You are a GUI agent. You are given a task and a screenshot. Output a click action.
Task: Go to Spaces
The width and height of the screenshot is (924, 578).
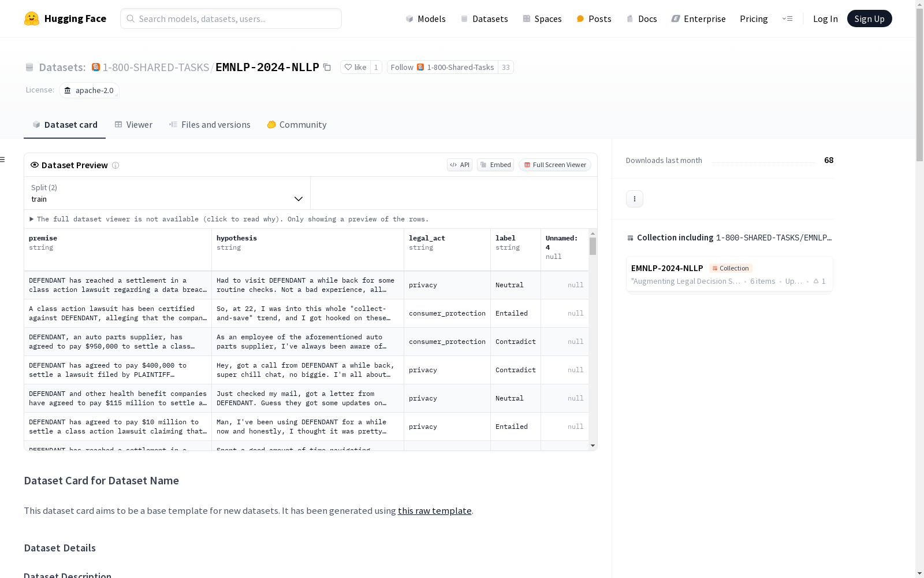pyautogui.click(x=542, y=18)
